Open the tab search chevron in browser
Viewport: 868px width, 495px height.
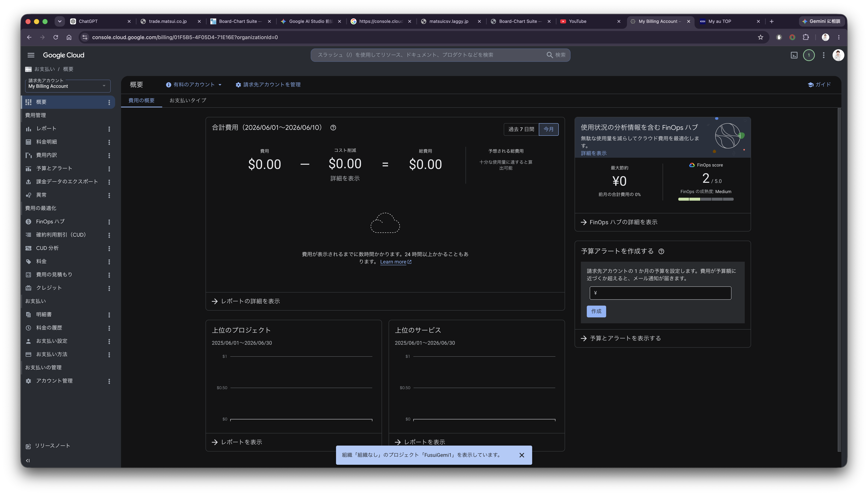60,21
